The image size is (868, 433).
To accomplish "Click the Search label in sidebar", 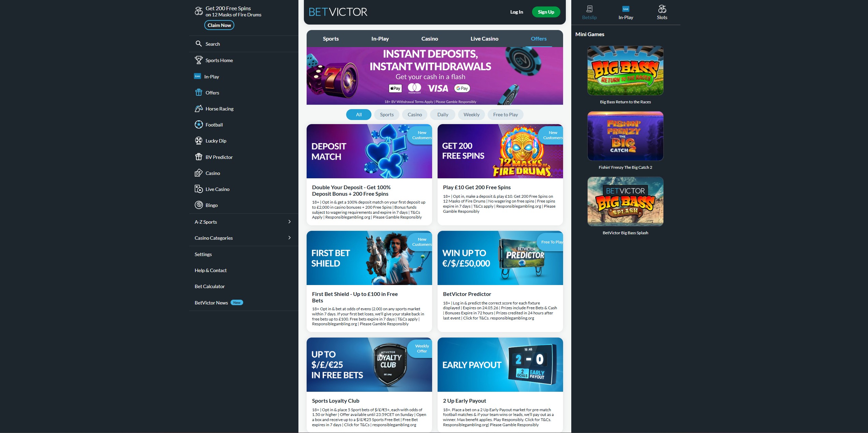I will coord(213,44).
